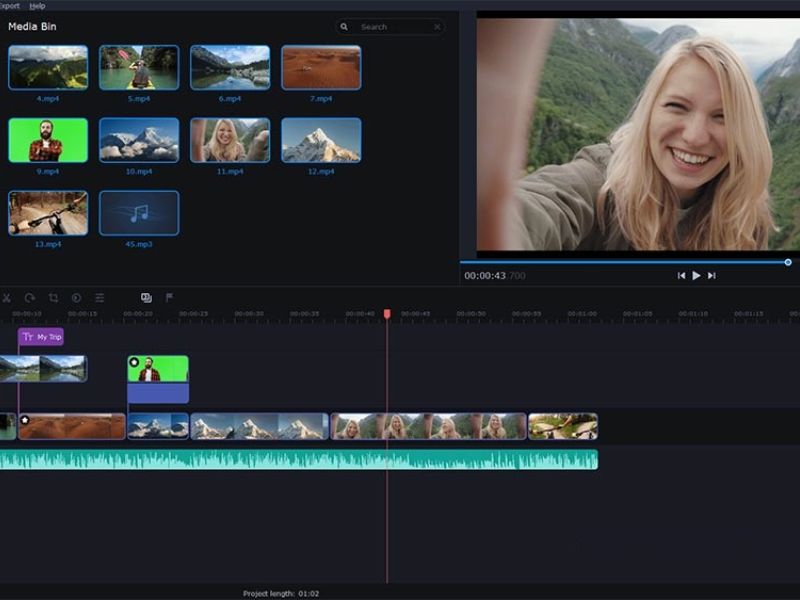
Task: Select the 9.mp4 green screen thumbnail
Action: (48, 140)
